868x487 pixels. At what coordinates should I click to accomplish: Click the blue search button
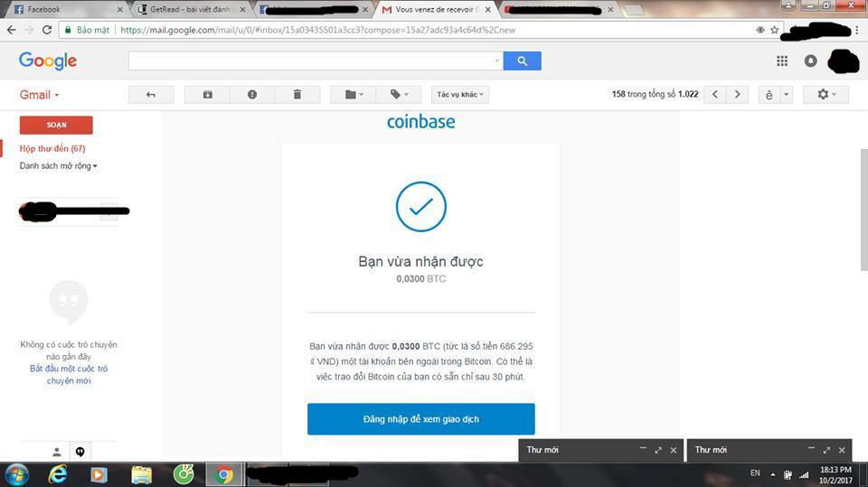[522, 61]
